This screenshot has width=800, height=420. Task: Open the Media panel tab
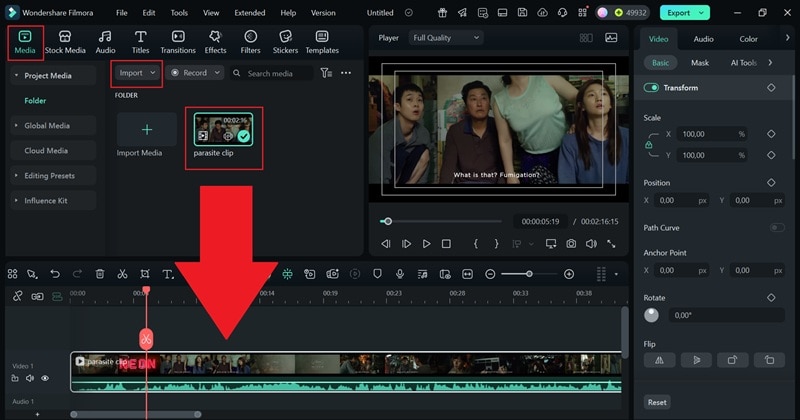coord(24,42)
